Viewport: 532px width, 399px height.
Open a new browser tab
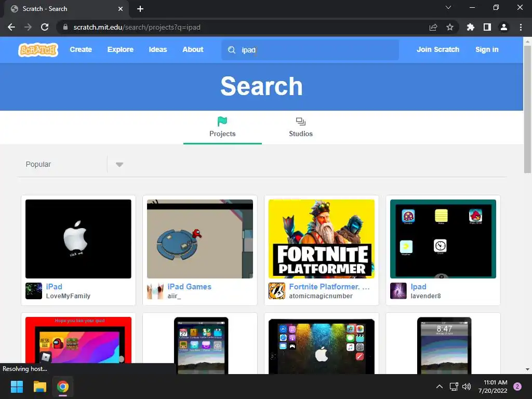point(140,9)
